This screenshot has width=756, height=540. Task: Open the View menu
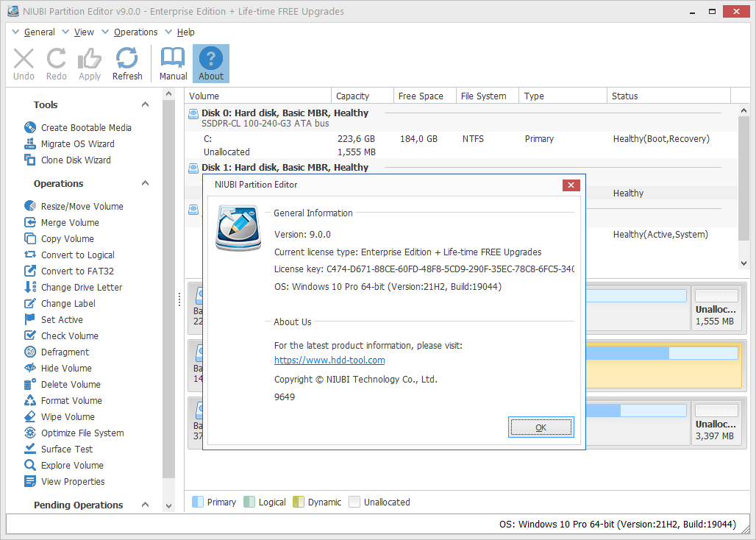tap(84, 32)
